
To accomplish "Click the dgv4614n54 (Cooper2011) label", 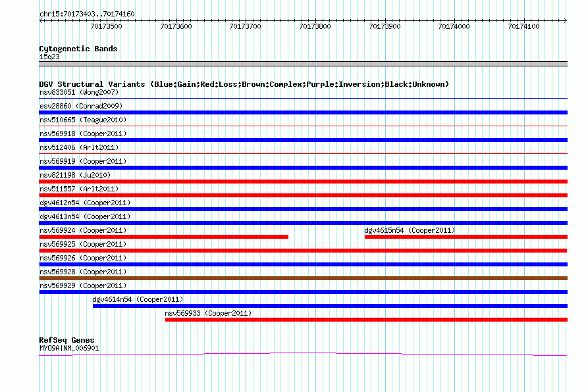I will tap(138, 299).
